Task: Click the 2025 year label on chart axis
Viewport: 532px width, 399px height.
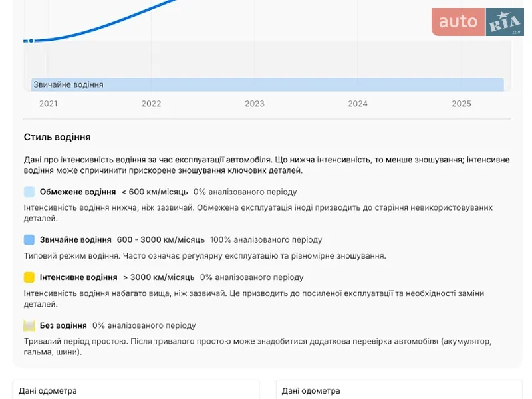Action: click(461, 104)
